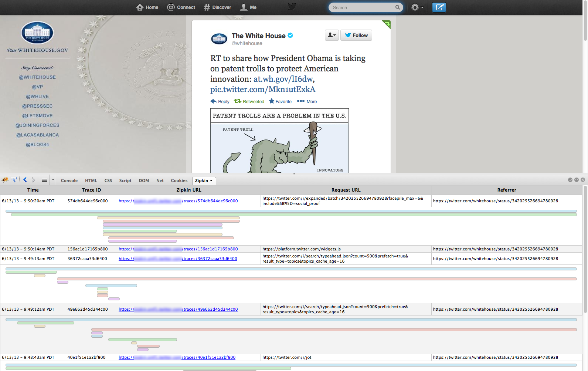Open the dropdown arrow beside the lines icon

[53, 180]
